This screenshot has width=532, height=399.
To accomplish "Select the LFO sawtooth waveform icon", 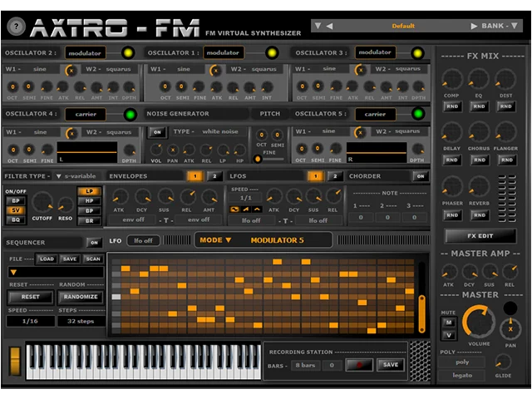I will 246,209.
